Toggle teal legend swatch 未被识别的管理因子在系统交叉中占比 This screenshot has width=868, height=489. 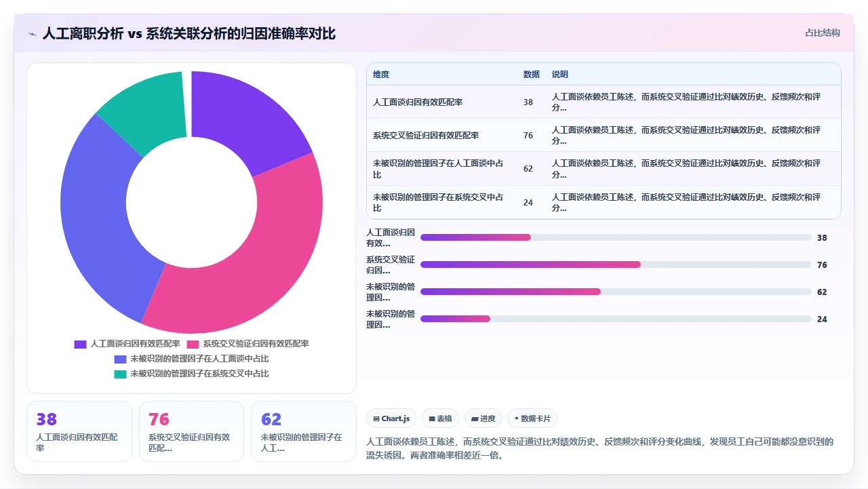pyautogui.click(x=120, y=374)
